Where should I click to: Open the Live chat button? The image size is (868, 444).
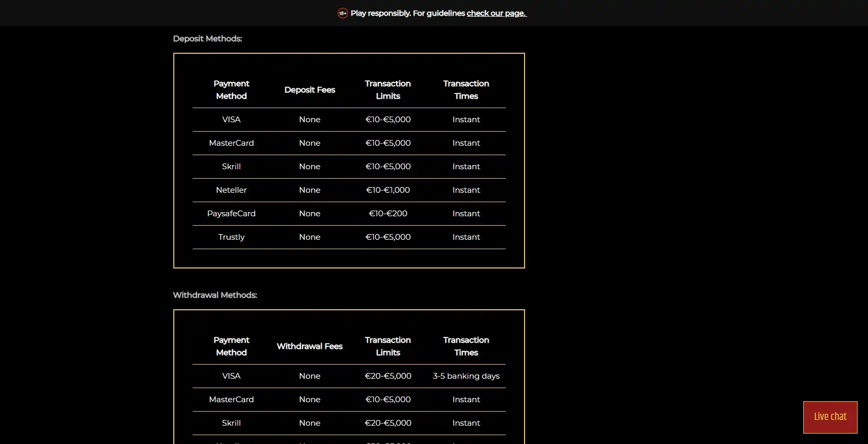(x=830, y=417)
